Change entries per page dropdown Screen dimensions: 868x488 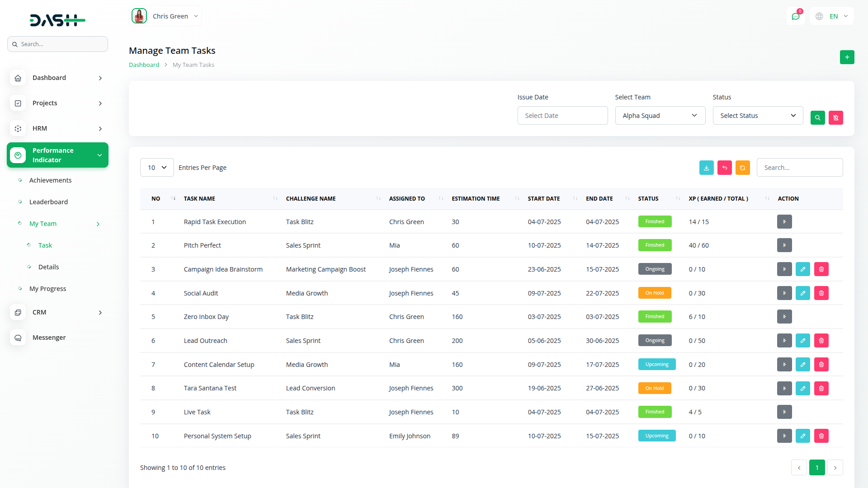pyautogui.click(x=157, y=168)
